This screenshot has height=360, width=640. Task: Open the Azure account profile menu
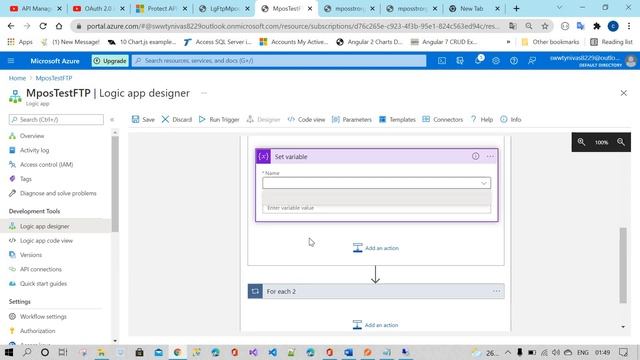click(x=593, y=61)
